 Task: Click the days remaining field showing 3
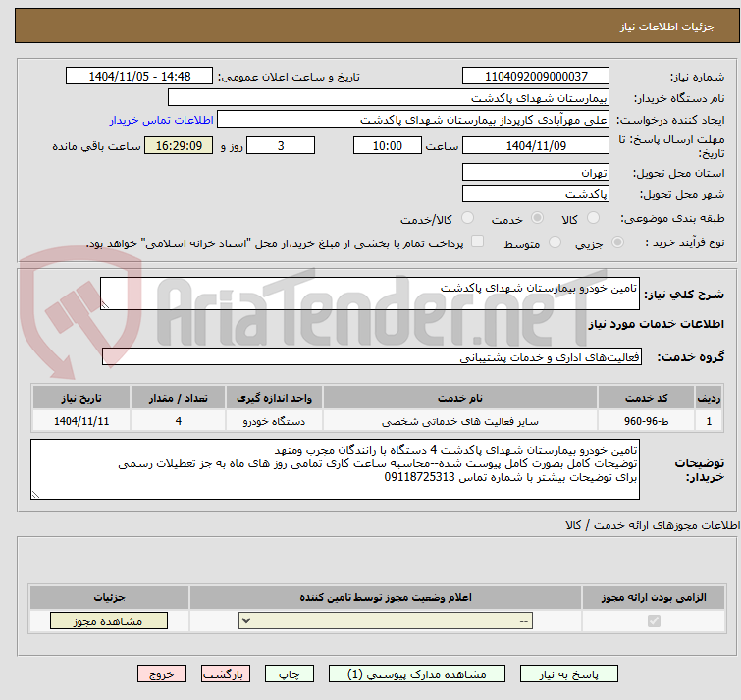pyautogui.click(x=281, y=145)
